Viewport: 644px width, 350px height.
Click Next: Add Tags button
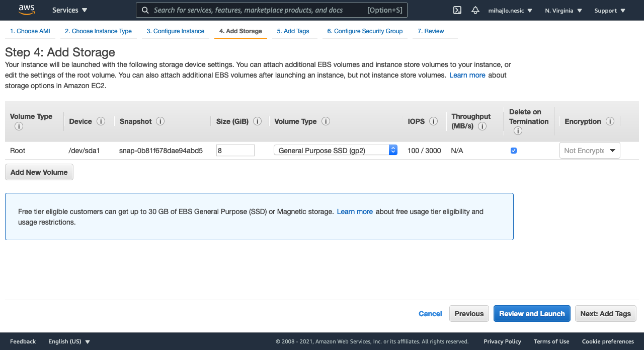click(x=606, y=314)
